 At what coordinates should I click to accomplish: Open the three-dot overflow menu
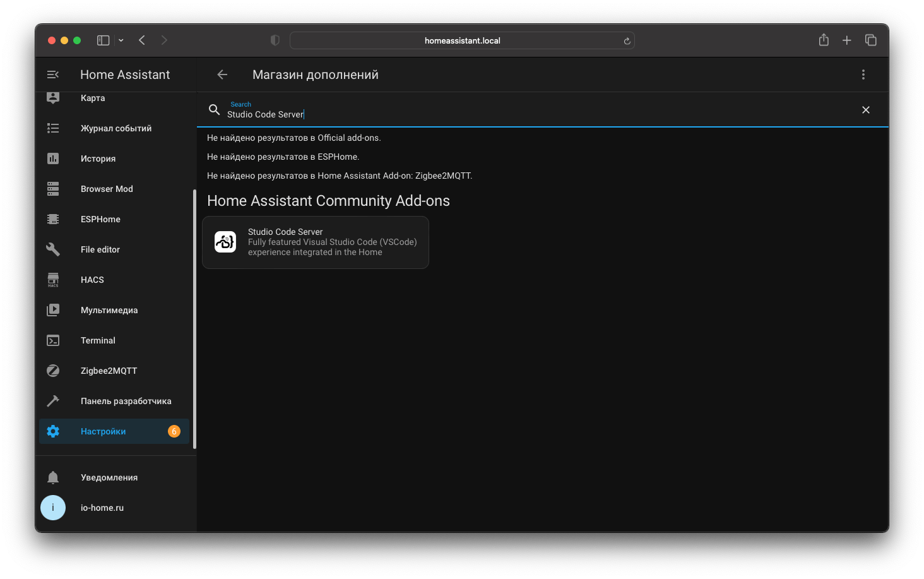tap(863, 75)
